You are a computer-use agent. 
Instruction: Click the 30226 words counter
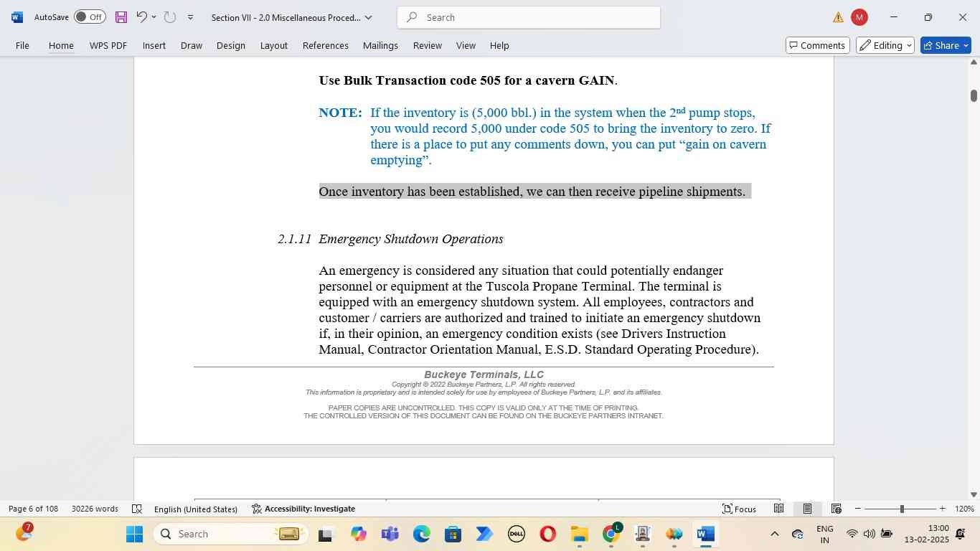[x=95, y=509]
